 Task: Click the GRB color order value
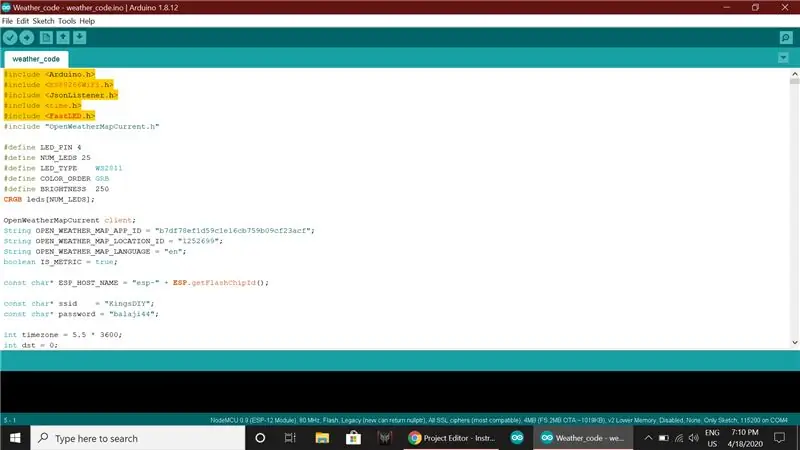[x=102, y=179]
